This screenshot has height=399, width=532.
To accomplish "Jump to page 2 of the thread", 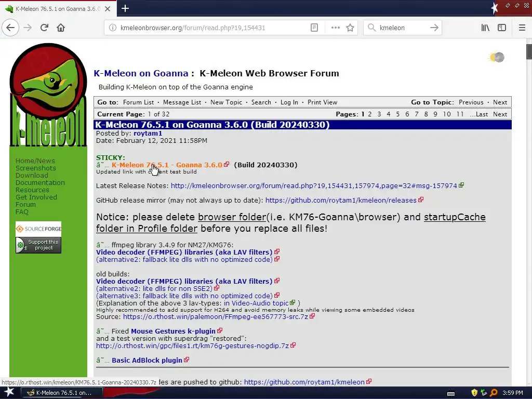I will point(370,114).
